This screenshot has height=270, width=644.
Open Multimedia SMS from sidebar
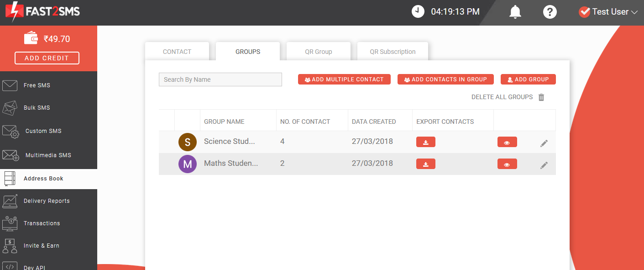(x=48, y=155)
